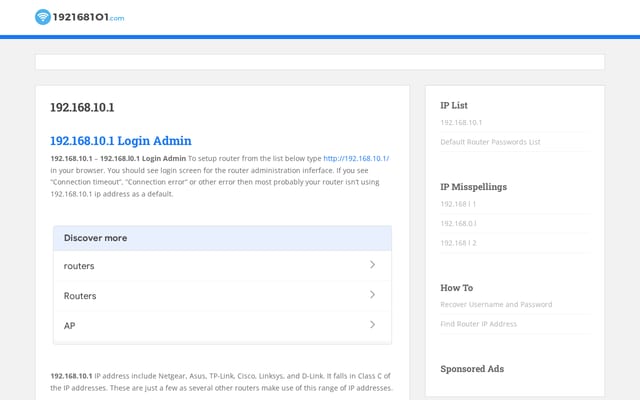Select the 'Discover more' header

click(x=222, y=238)
